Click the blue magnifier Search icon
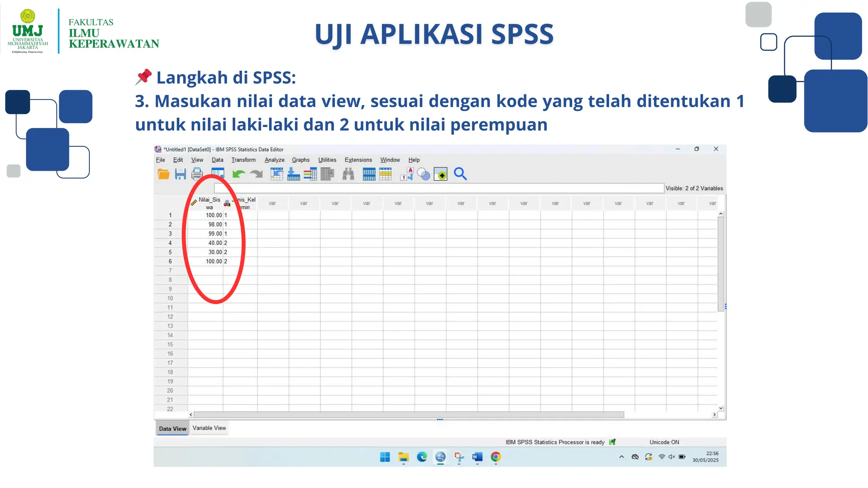Image resolution: width=868 pixels, height=488 pixels. coord(460,174)
